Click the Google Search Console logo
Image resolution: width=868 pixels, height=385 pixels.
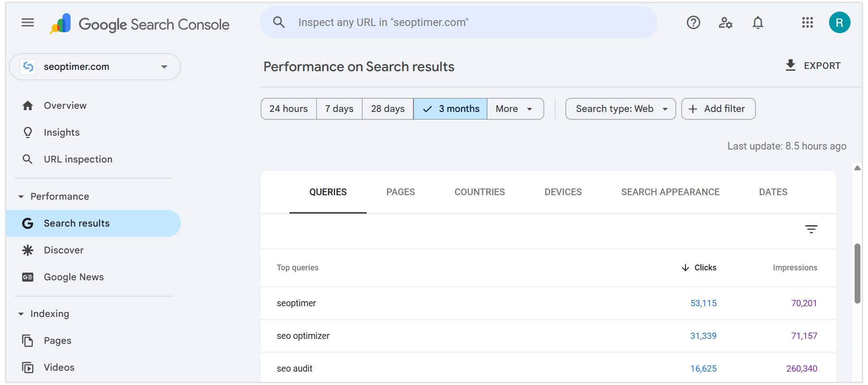coord(140,24)
